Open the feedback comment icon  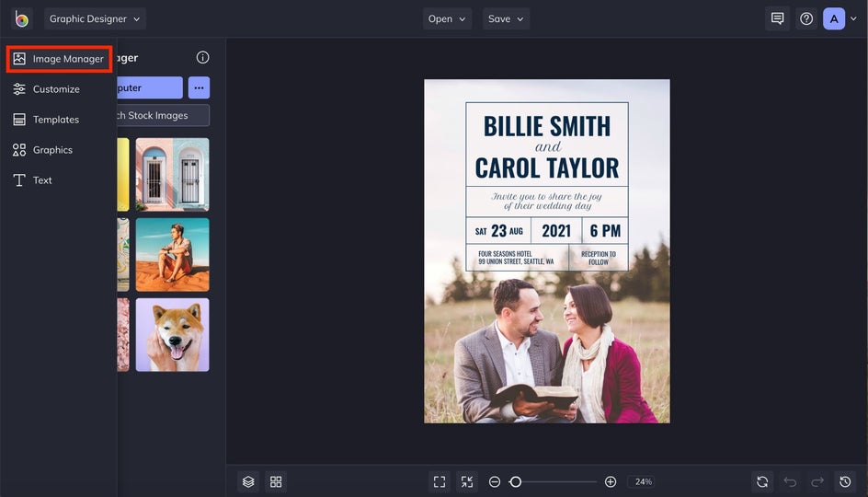[x=777, y=18]
